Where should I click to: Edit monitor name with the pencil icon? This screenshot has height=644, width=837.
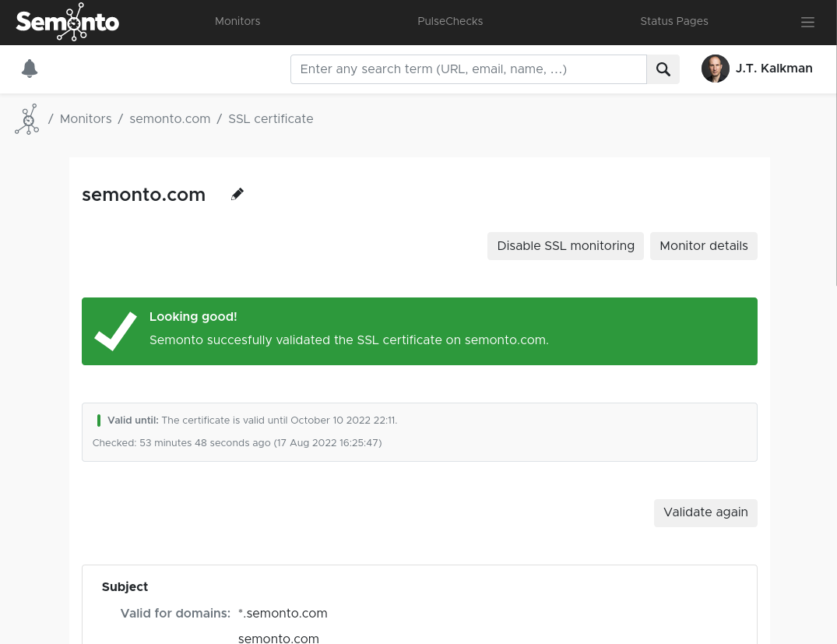[237, 194]
